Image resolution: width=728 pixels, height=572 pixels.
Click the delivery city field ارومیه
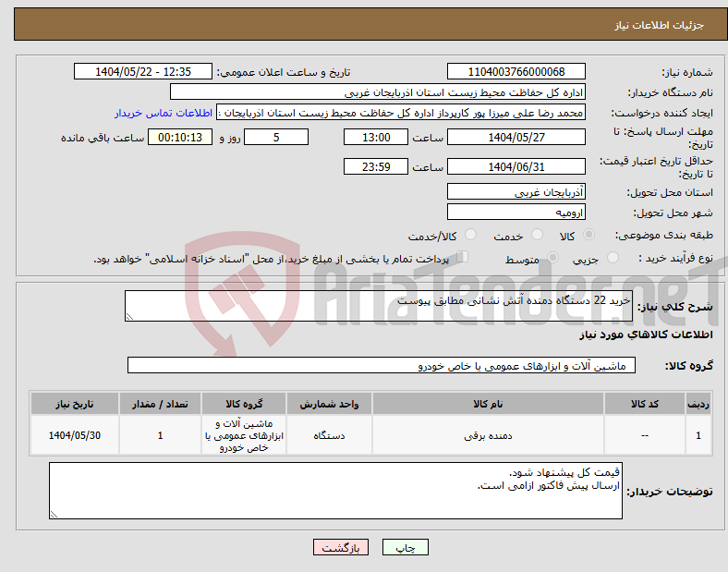click(x=516, y=212)
